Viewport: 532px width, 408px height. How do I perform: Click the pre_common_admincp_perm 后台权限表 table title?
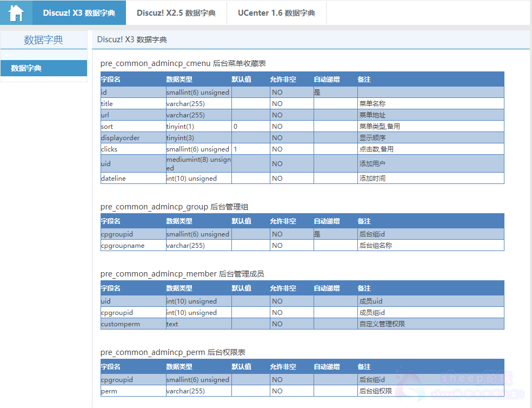[173, 352]
